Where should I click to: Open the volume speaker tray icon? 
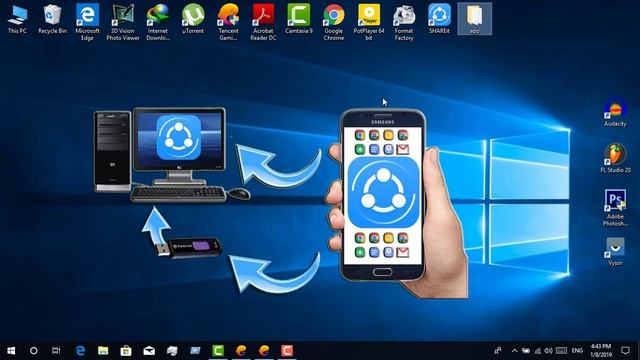coord(549,351)
